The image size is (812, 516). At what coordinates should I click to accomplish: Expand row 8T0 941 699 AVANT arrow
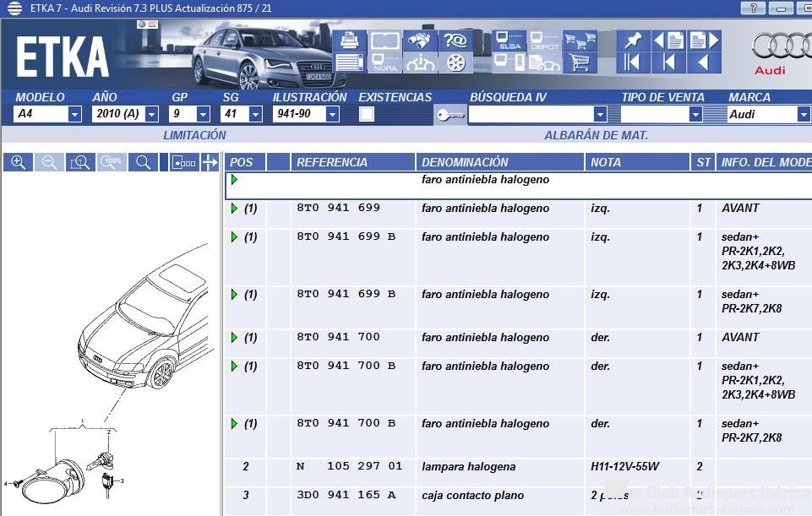pos(234,209)
